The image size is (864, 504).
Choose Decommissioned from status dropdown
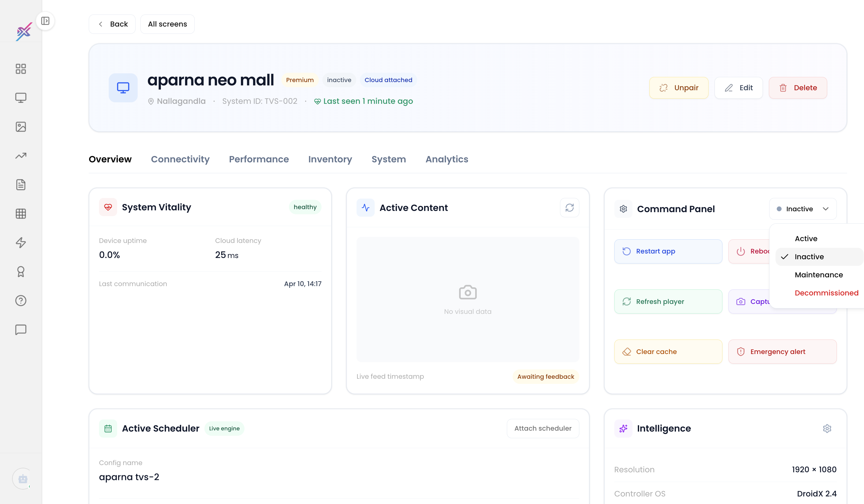[x=819, y=293]
